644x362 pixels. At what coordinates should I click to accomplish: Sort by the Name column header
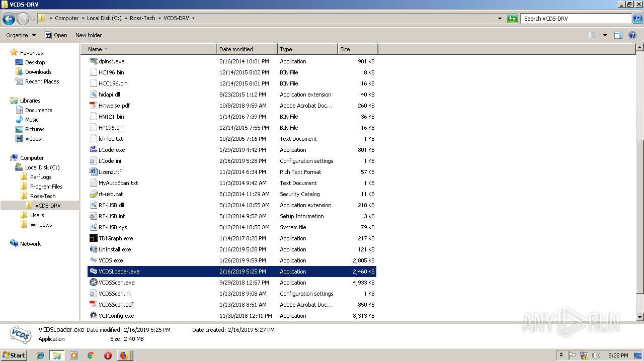[x=149, y=49]
